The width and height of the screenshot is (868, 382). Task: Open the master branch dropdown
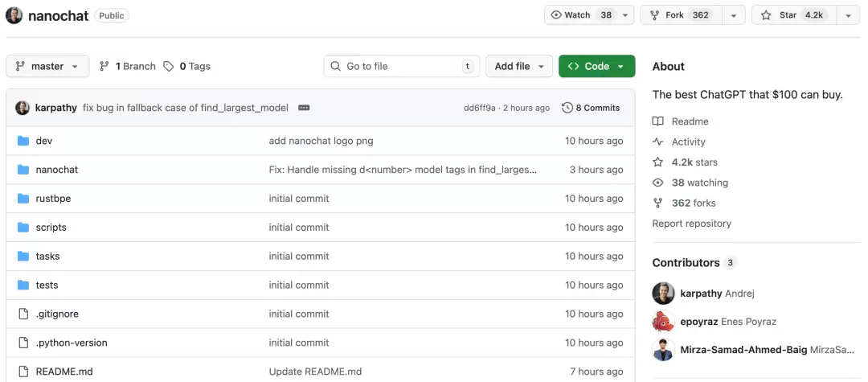pyautogui.click(x=47, y=66)
